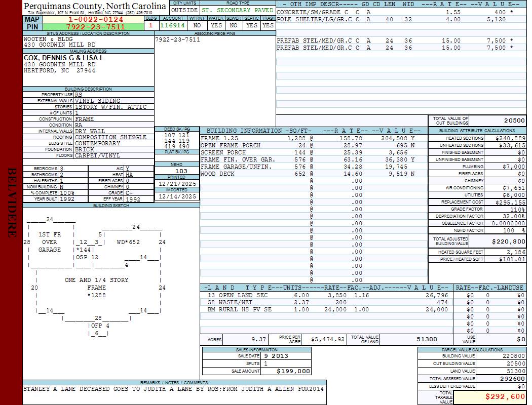This screenshot has width=532, height=405.
Task: Click the deed book/page entry 107 121
Action: point(177,135)
